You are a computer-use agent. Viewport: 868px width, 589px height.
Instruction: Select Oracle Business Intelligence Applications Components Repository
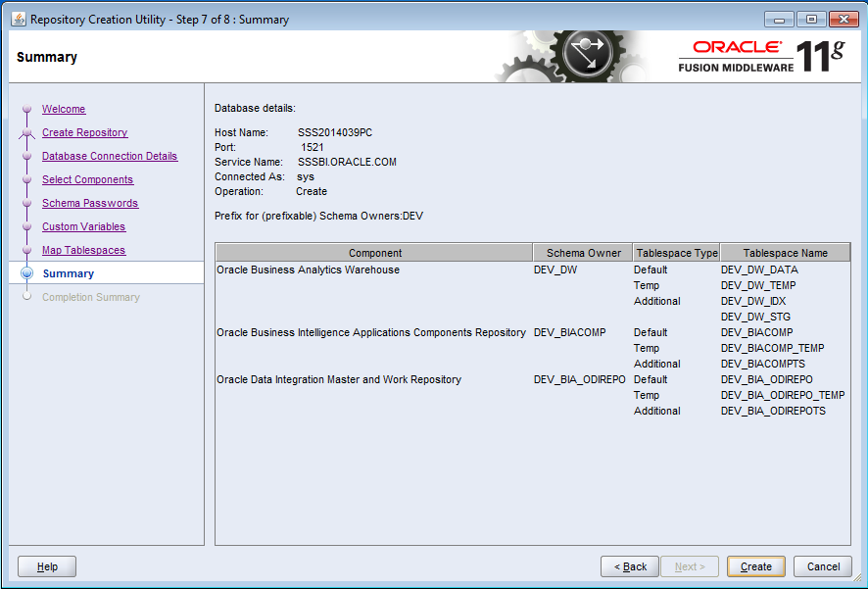coord(371,332)
